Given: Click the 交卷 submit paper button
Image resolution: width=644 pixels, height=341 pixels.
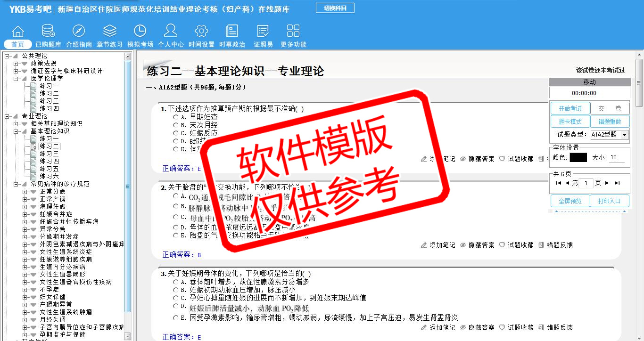Looking at the screenshot, I should pos(610,108).
